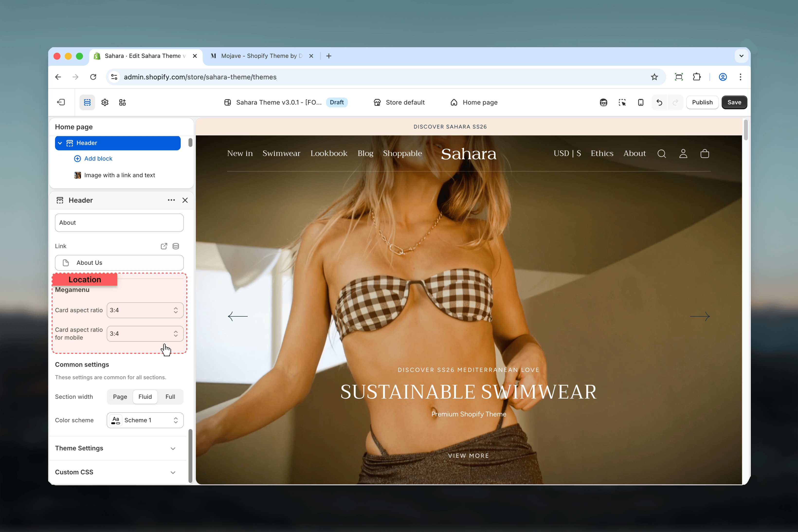
Task: Connect dynamic source for Link
Action: (x=176, y=246)
